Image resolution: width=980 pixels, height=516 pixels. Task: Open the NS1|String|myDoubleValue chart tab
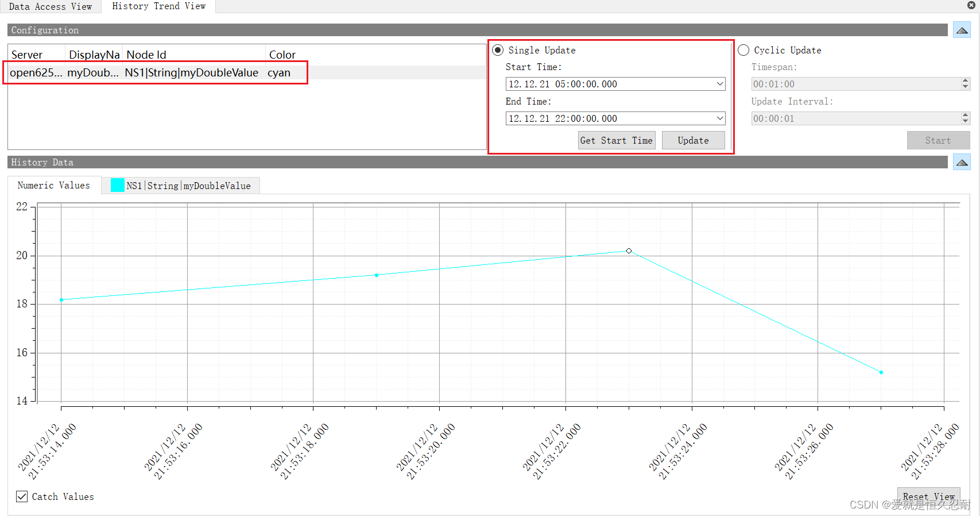pos(181,186)
